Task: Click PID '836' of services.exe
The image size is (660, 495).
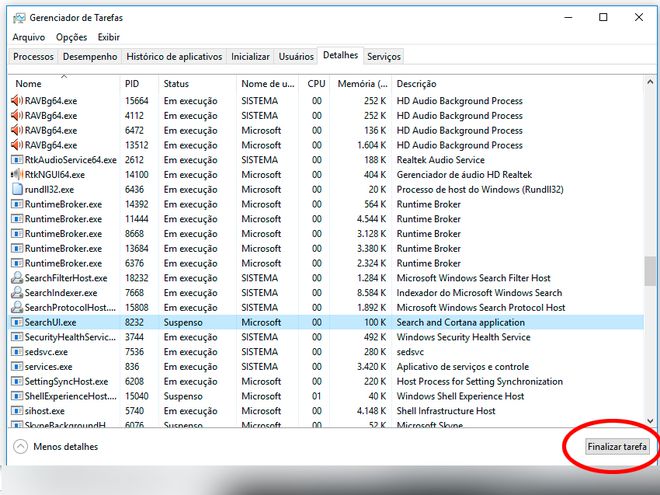Action: [x=132, y=367]
